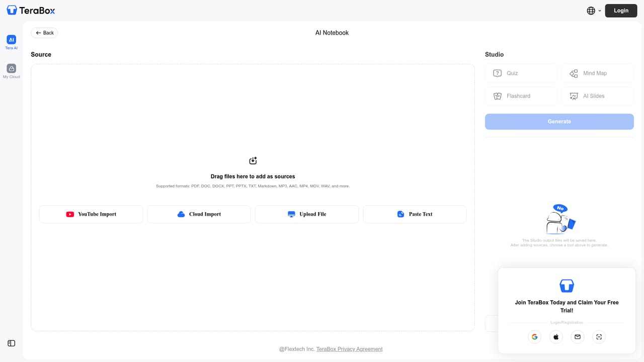This screenshot has width=644, height=362.
Task: Click the Generate button
Action: pyautogui.click(x=559, y=122)
